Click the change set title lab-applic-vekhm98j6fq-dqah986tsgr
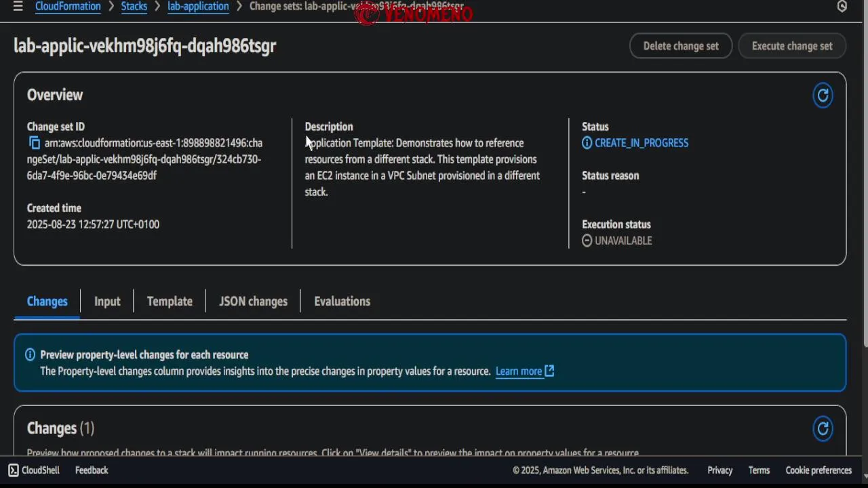Image resolution: width=868 pixels, height=488 pixels. 144,46
